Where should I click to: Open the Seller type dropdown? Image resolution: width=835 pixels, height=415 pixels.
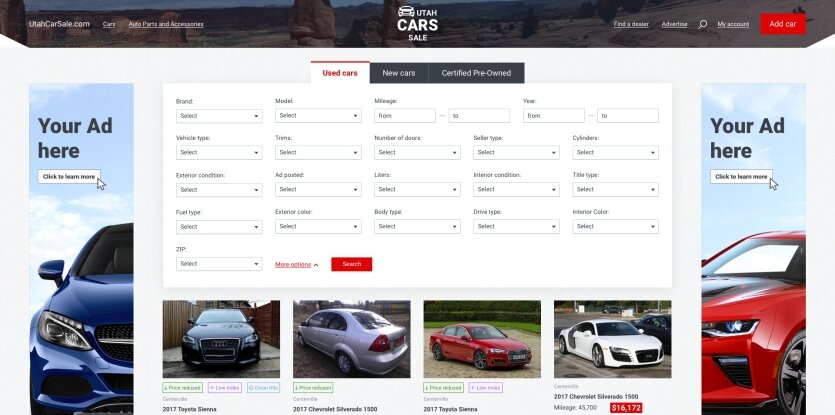pyautogui.click(x=516, y=152)
